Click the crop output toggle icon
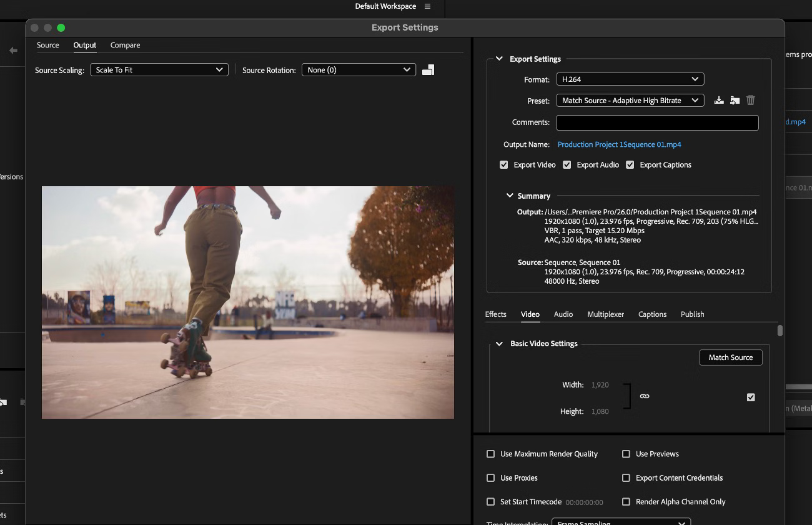Image resolution: width=812 pixels, height=525 pixels. pyautogui.click(x=428, y=70)
